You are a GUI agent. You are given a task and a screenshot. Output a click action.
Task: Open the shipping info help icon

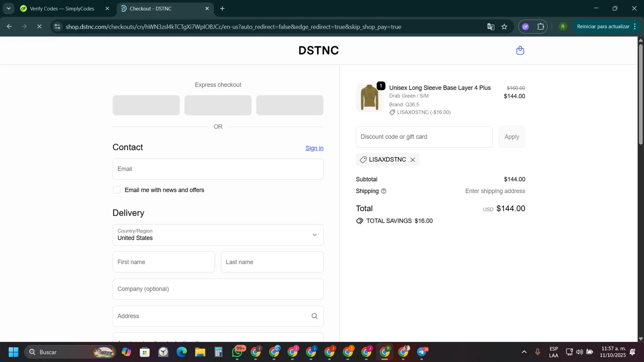[x=383, y=191]
